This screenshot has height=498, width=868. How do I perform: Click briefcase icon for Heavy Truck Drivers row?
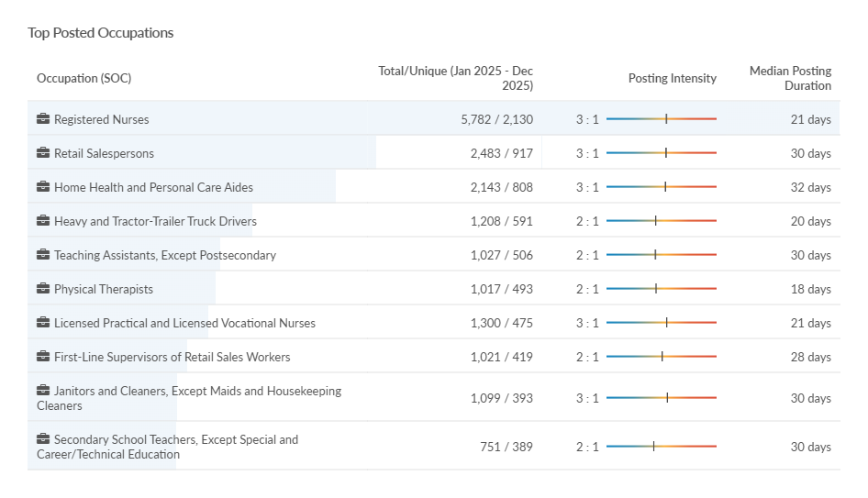coord(43,221)
